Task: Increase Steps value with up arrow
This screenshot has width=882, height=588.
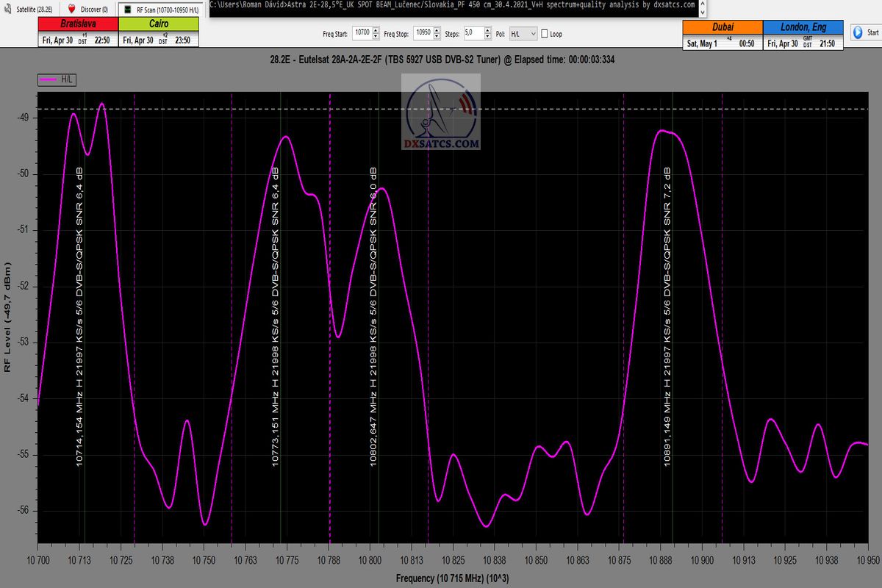Action: pyautogui.click(x=487, y=31)
